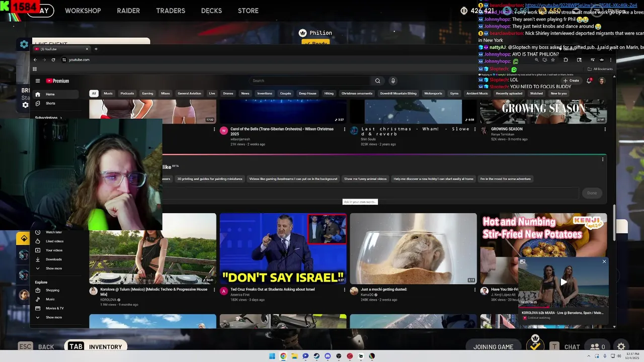This screenshot has height=362, width=644.
Task: Open a new browser tab with plus icon
Action: (96, 49)
